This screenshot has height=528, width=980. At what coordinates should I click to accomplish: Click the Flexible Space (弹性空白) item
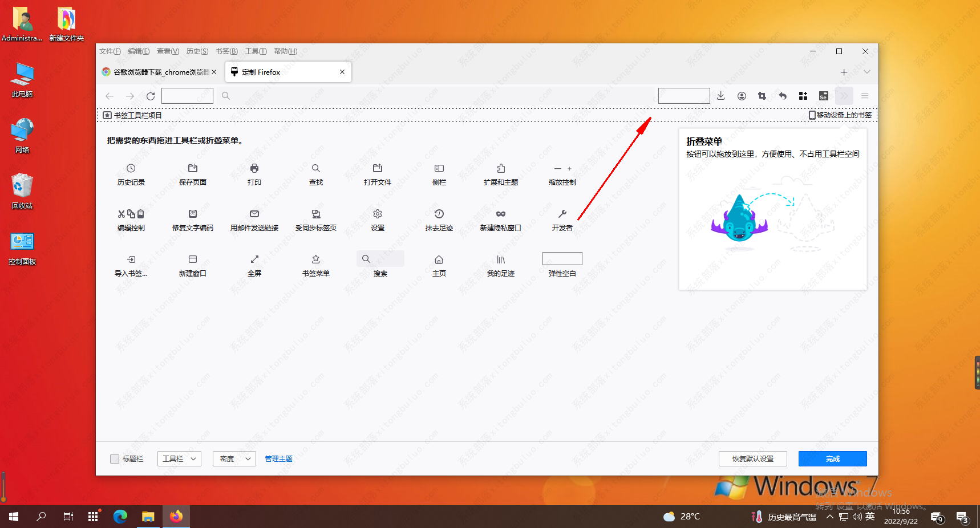(x=562, y=266)
